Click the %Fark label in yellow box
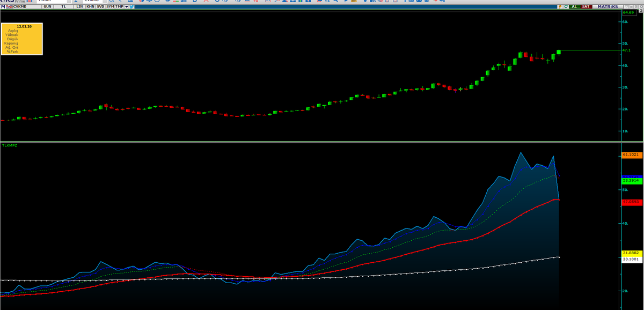The image size is (644, 310). click(13, 51)
